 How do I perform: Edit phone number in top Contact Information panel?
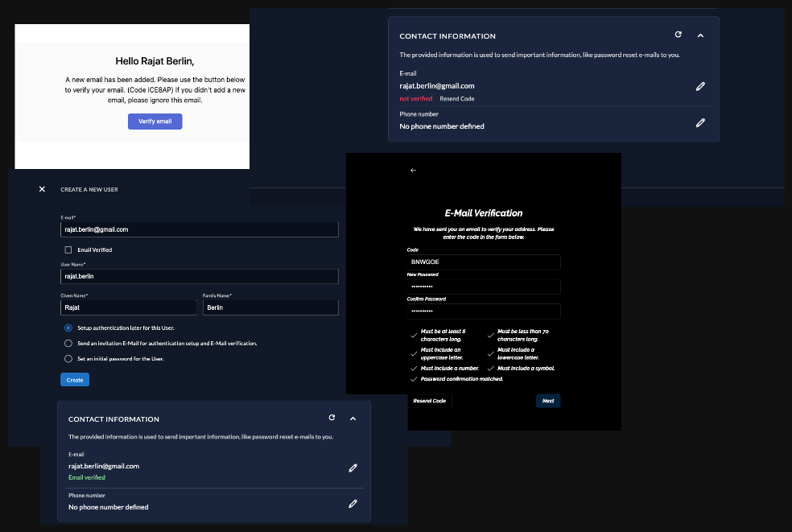pyautogui.click(x=700, y=123)
